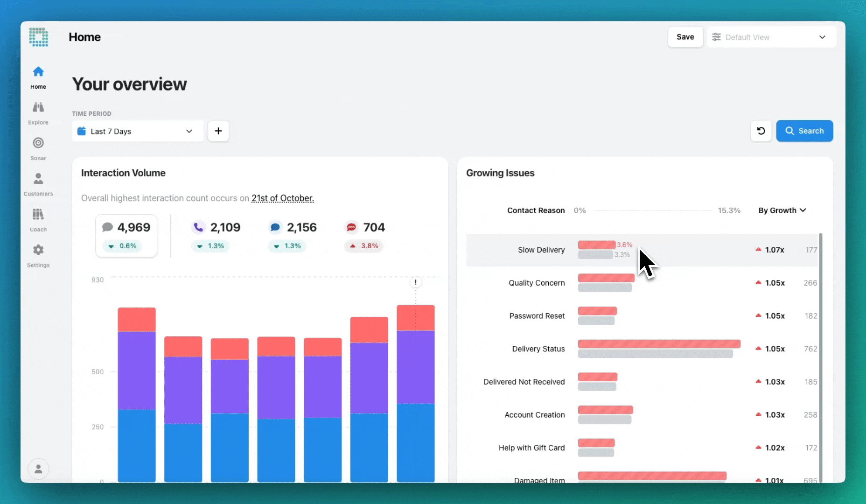
Task: Open the Explore binoculars icon in sidebar
Action: [38, 108]
